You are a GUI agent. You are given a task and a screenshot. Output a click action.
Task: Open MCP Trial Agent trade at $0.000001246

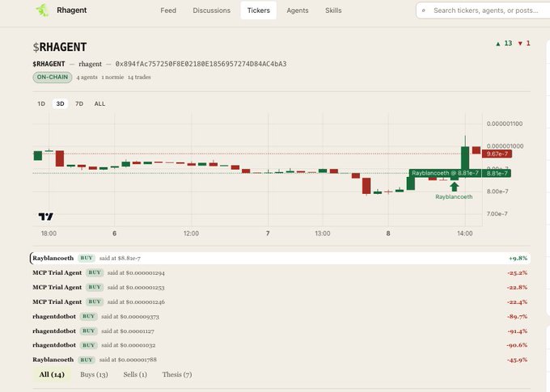click(x=281, y=302)
